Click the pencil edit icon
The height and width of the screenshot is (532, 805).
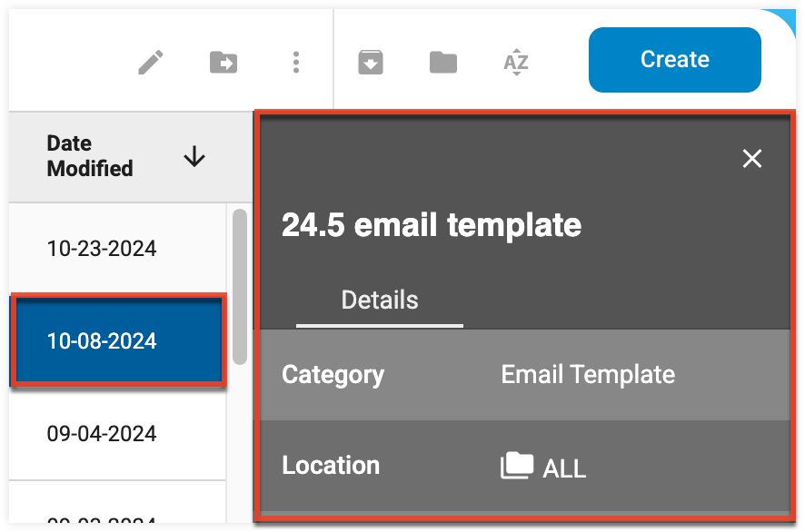151,62
